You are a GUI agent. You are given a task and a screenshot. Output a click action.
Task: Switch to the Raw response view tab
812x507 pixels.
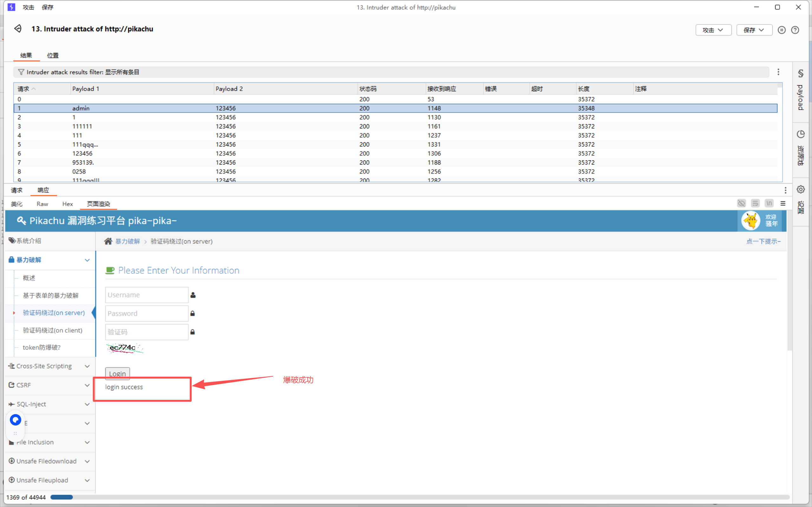42,204
